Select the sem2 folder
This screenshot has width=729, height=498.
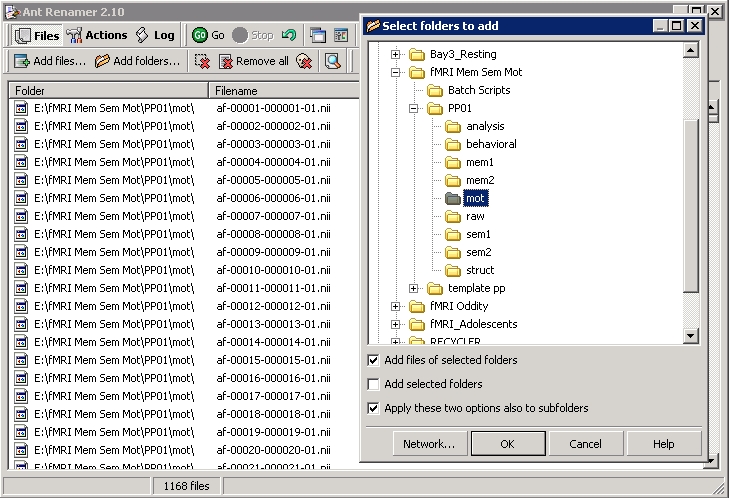(x=478, y=252)
